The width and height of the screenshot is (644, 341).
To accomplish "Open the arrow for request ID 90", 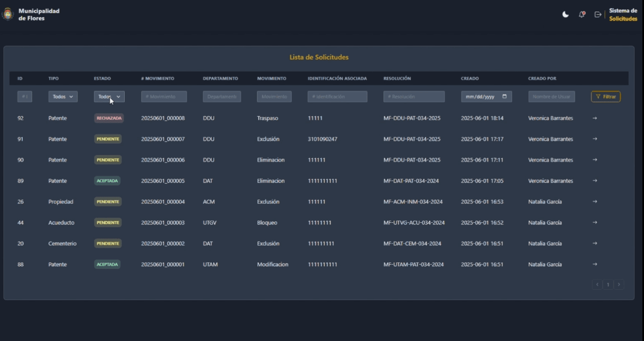I will (595, 160).
